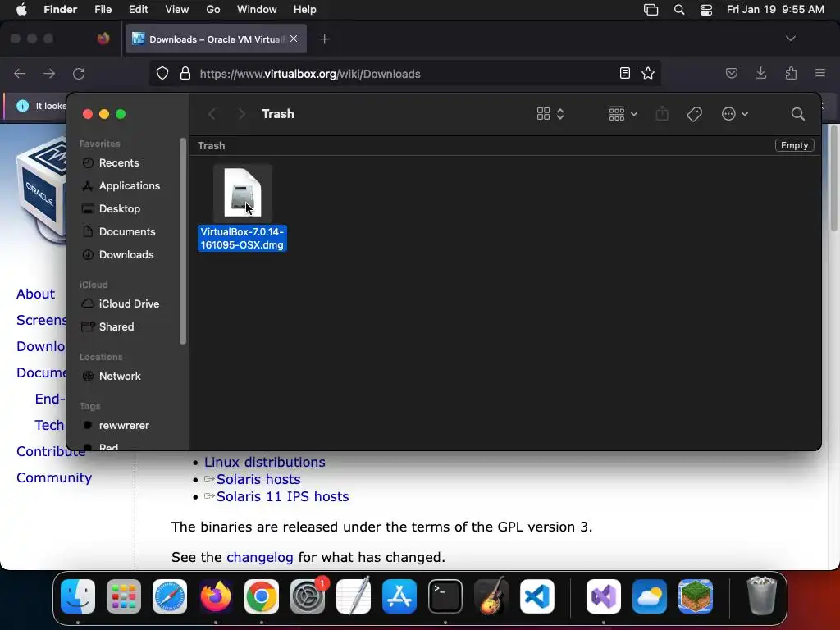Click the Empty trash button
Image resolution: width=840 pixels, height=630 pixels.
[x=794, y=145]
